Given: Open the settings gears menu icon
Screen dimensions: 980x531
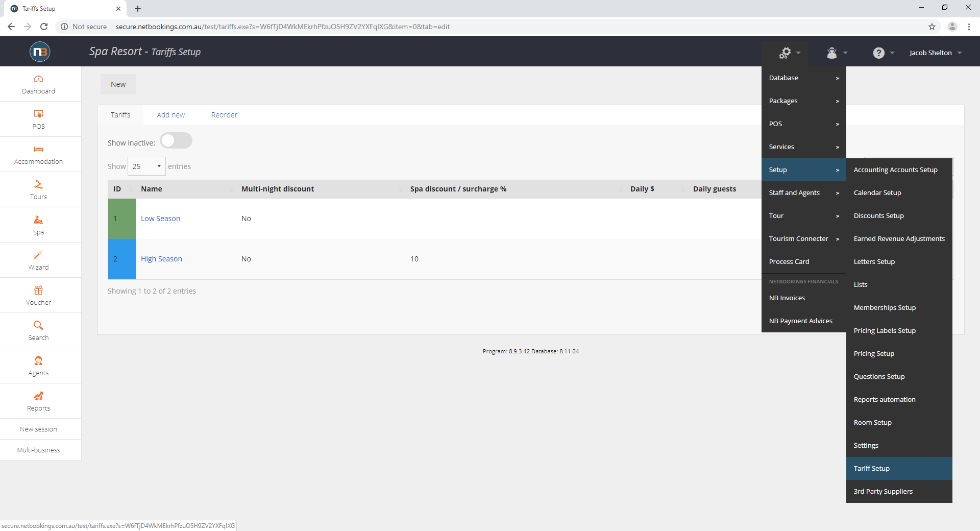Looking at the screenshot, I should click(x=785, y=53).
